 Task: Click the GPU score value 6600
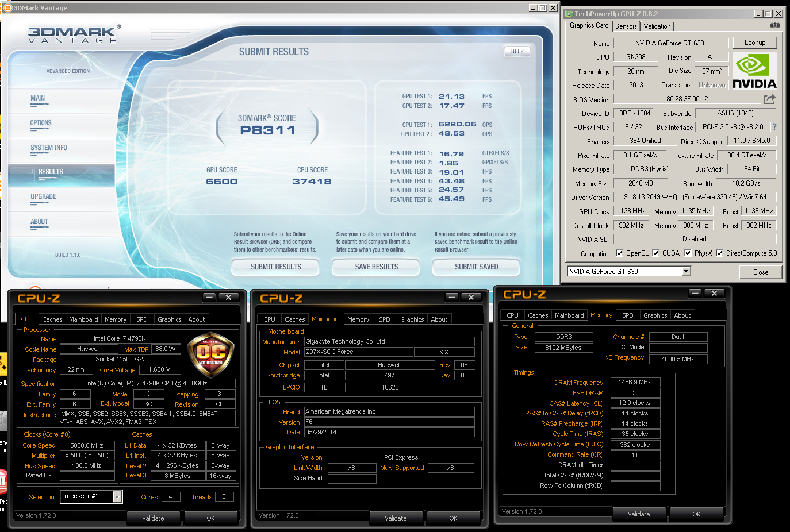222,182
